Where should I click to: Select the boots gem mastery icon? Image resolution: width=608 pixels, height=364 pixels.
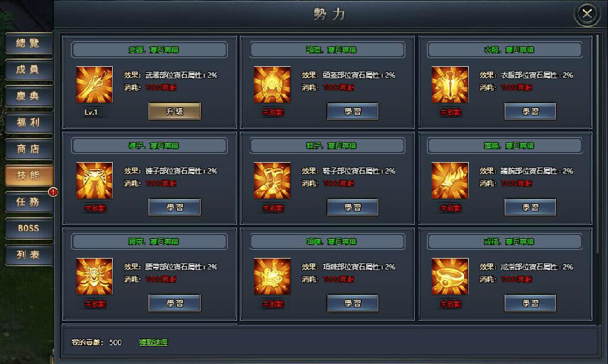(x=272, y=180)
